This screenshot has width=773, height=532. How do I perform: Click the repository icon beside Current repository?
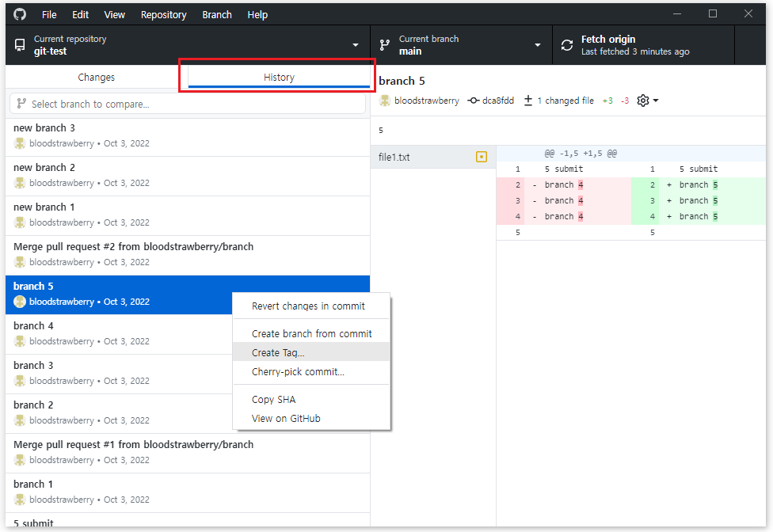pyautogui.click(x=20, y=45)
